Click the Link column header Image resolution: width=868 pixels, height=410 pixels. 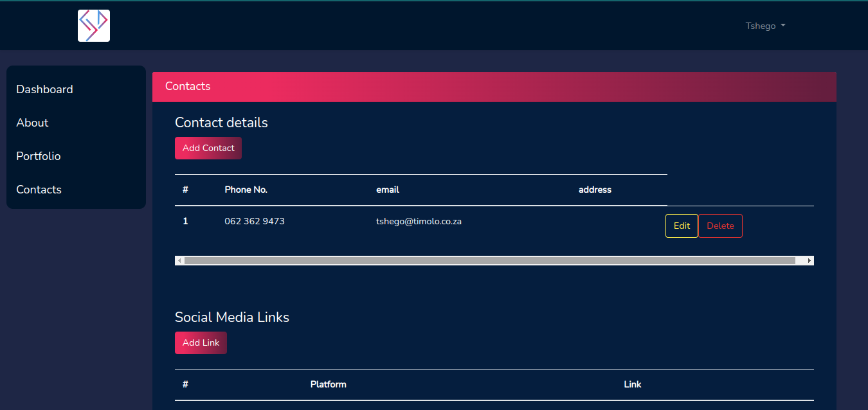(x=633, y=384)
